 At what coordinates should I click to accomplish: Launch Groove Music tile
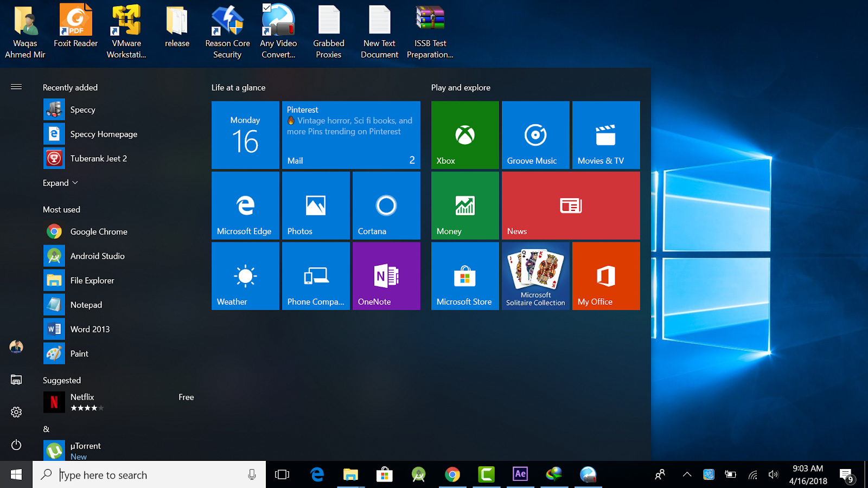[x=535, y=135]
